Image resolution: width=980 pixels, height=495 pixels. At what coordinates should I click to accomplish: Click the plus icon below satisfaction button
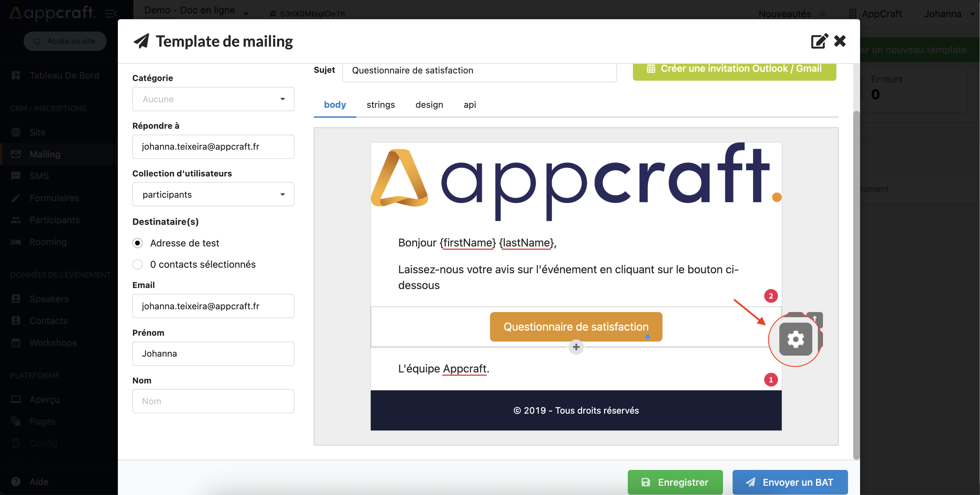point(576,347)
